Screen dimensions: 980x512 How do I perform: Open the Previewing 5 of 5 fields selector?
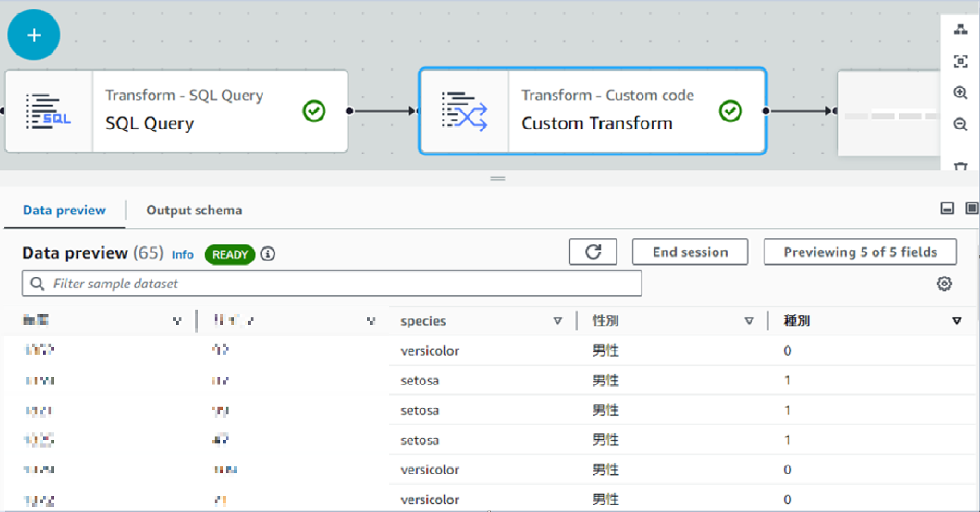[x=859, y=252]
